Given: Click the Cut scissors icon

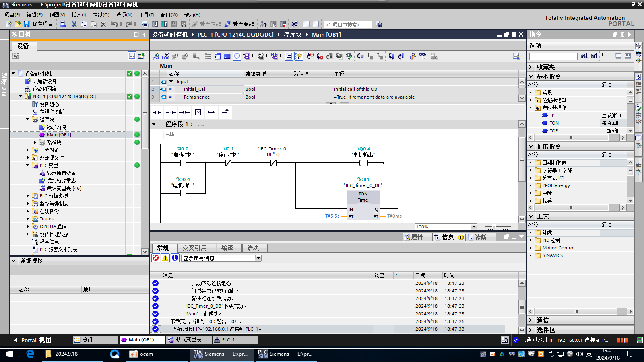Looking at the screenshot, I should [74, 24].
